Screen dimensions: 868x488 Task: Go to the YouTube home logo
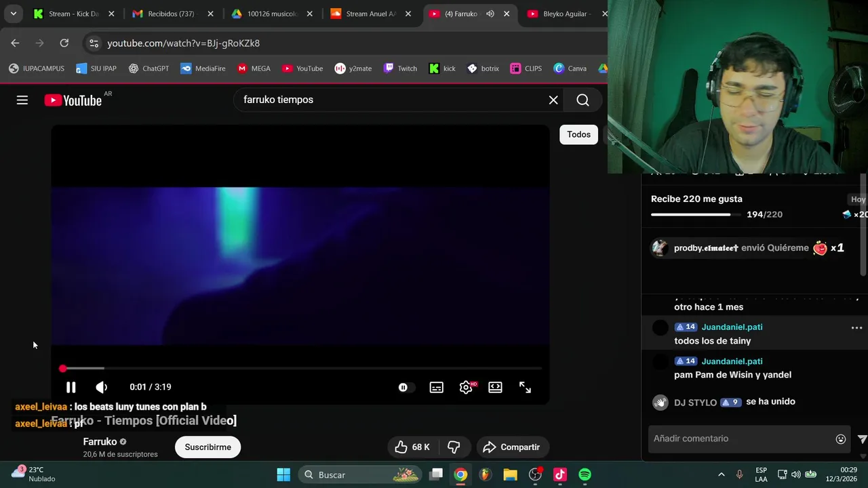73,100
